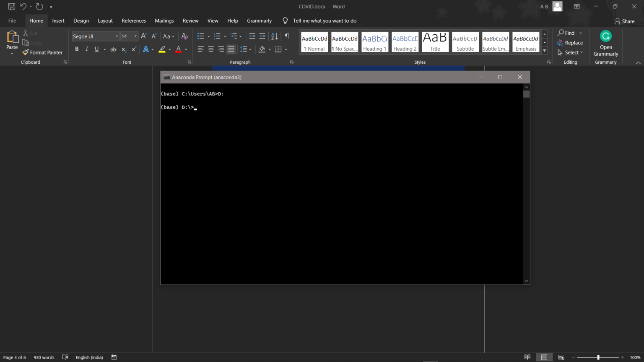Expand the Styles gallery more arrow
This screenshot has width=644, height=362.
545,50
